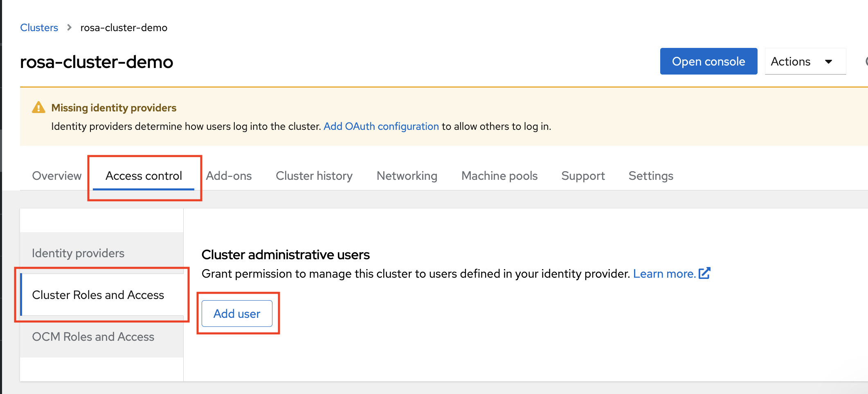Viewport: 868px width, 394px height.
Task: Click the Add user button
Action: click(x=237, y=314)
